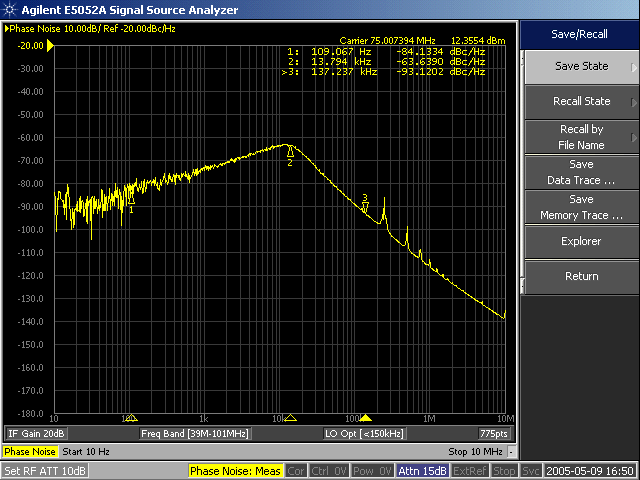The height and width of the screenshot is (480, 640).
Task: Expand the Recall State submenu
Action: [580, 102]
